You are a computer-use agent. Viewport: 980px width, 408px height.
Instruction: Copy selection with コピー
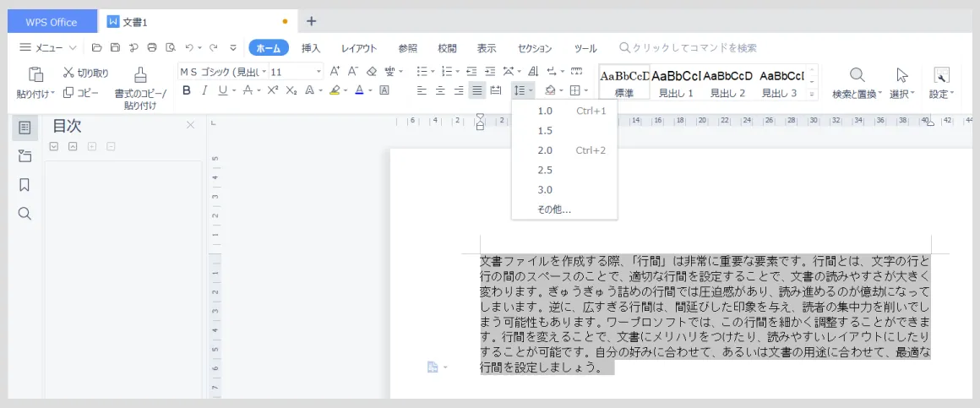tap(80, 92)
